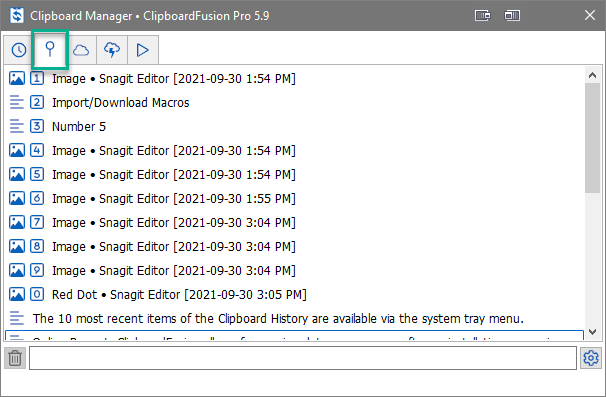
Task: Click the image icon of item 7
Action: [17, 222]
